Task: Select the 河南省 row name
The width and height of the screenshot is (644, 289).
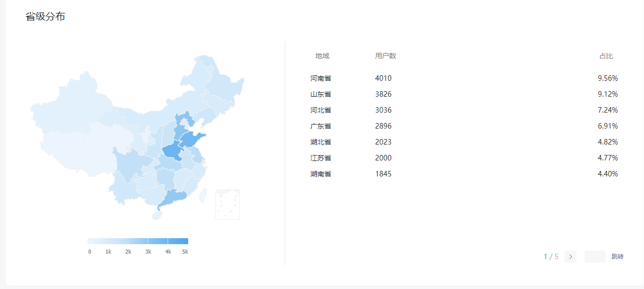Action: point(321,78)
